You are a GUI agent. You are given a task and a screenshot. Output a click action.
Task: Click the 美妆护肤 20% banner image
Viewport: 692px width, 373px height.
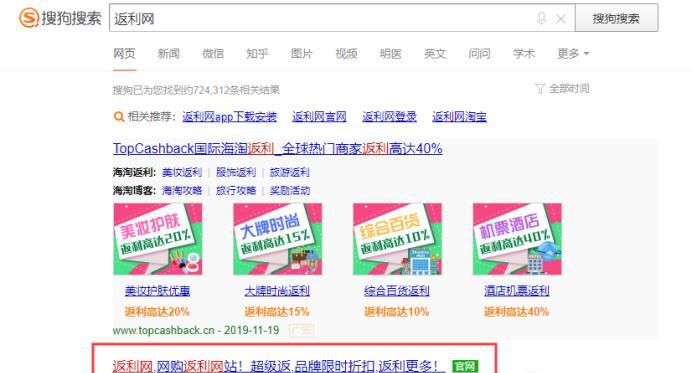point(158,239)
